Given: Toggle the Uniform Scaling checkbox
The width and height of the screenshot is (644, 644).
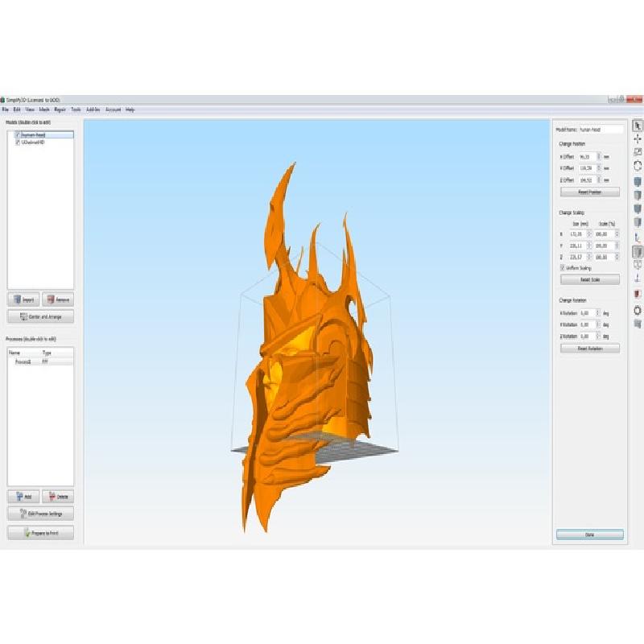Looking at the screenshot, I should click(562, 267).
